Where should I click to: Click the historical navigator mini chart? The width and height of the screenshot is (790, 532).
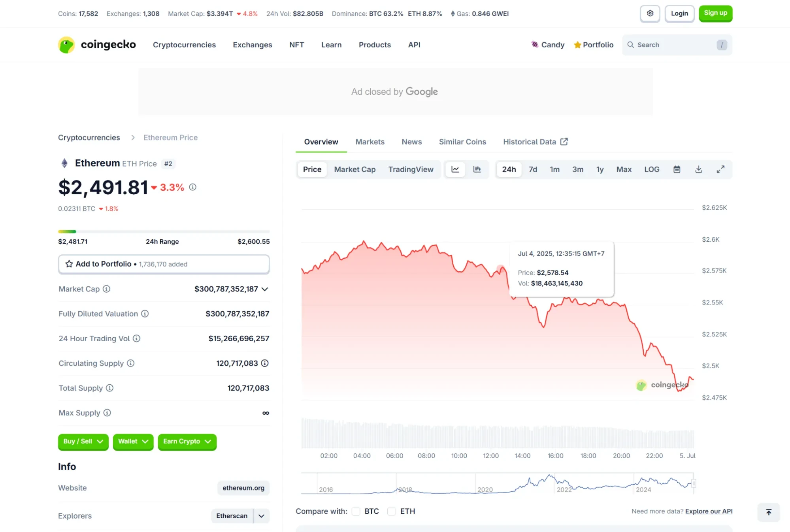(497, 483)
